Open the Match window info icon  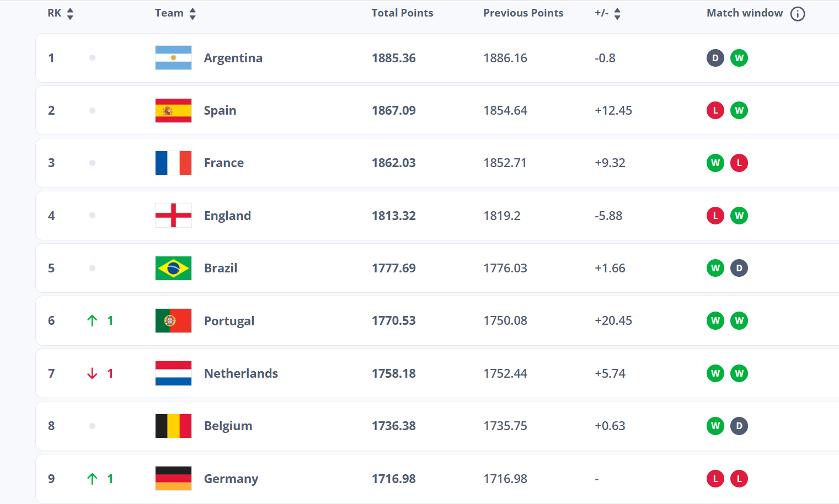798,14
